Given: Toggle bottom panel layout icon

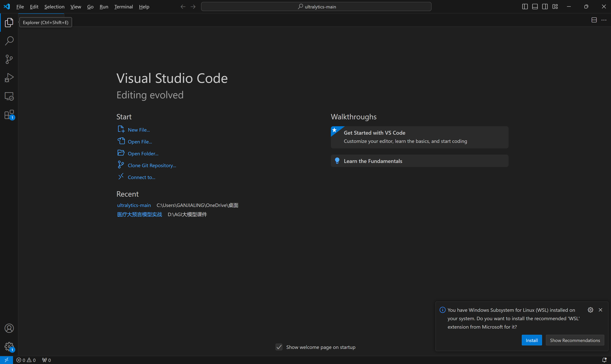Looking at the screenshot, I should (x=535, y=7).
